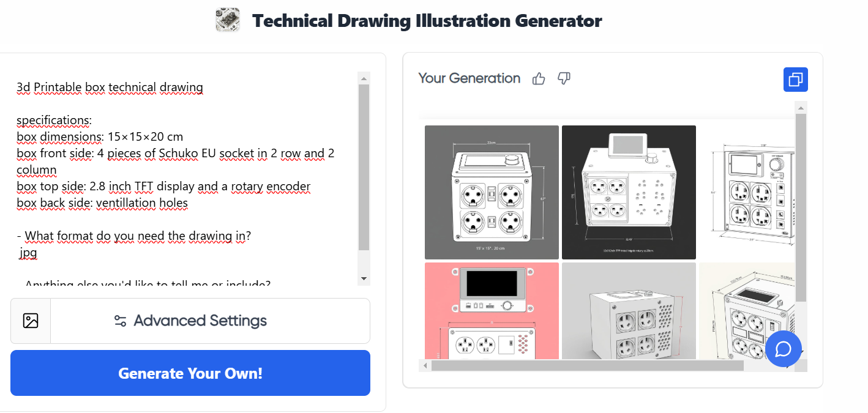Open the black background box thumbnail
Screen dimensions: 868x413
point(629,192)
